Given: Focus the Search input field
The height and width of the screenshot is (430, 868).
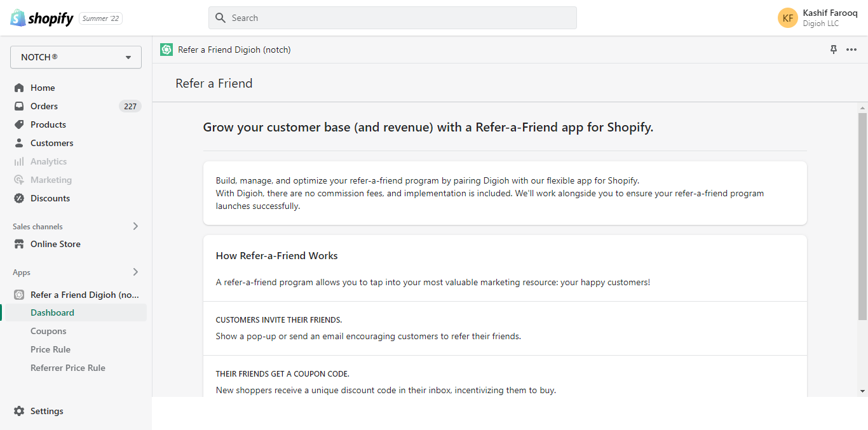Looking at the screenshot, I should coord(393,18).
